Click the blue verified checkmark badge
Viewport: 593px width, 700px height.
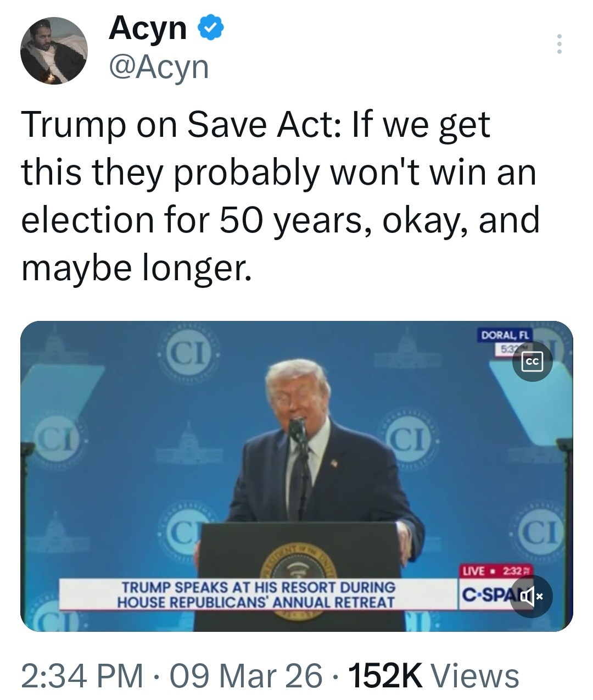[x=211, y=27]
